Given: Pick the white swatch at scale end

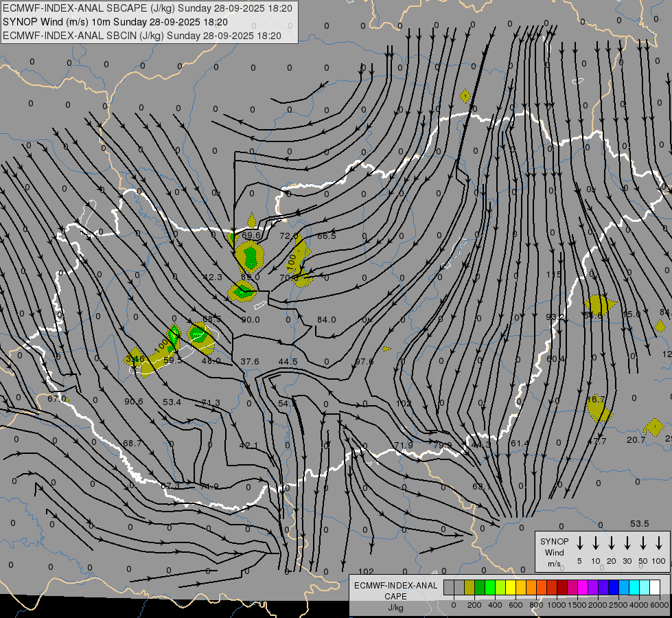Looking at the screenshot, I should pos(655,588).
